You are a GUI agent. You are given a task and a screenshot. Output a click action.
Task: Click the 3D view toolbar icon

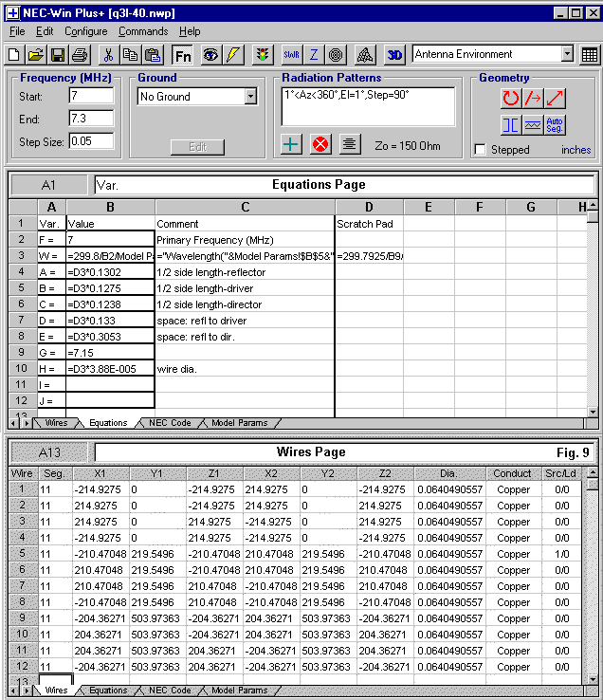tap(394, 55)
